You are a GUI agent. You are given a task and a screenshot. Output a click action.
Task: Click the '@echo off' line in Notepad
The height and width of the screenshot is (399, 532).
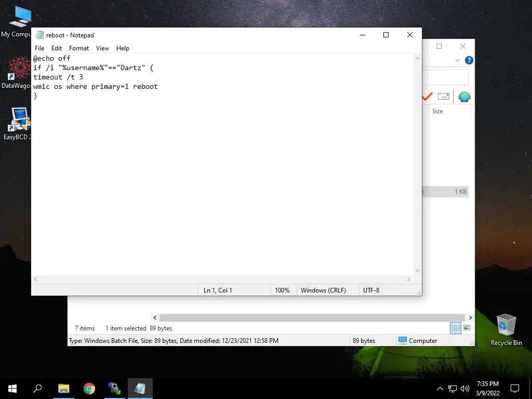pos(52,58)
